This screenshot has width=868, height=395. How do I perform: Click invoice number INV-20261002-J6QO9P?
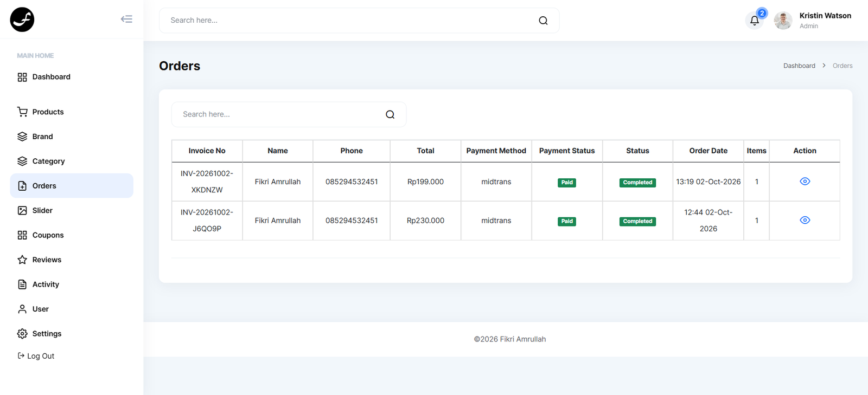[207, 221]
